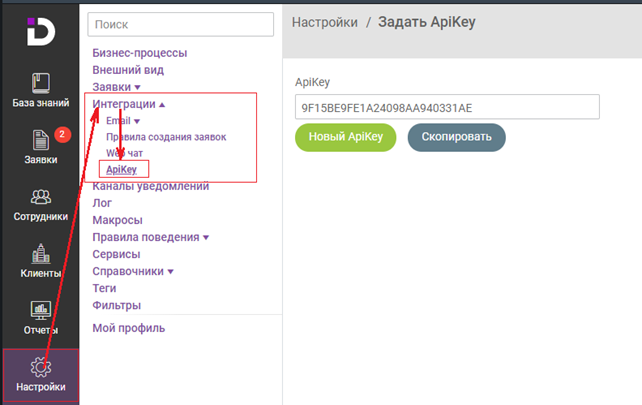Viewport: 642px width, 405px height.
Task: Expand the Заявки submenu arrow
Action: point(138,87)
